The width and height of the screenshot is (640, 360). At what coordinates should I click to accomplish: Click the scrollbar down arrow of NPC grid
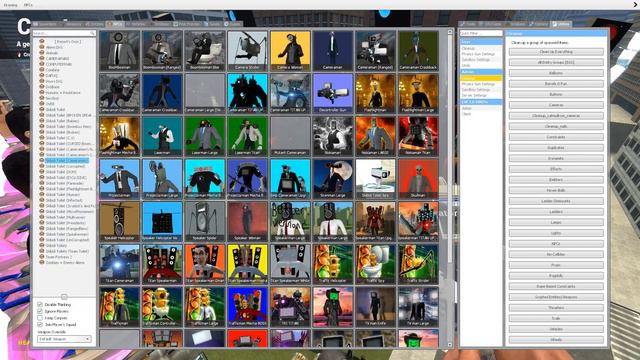click(450, 345)
